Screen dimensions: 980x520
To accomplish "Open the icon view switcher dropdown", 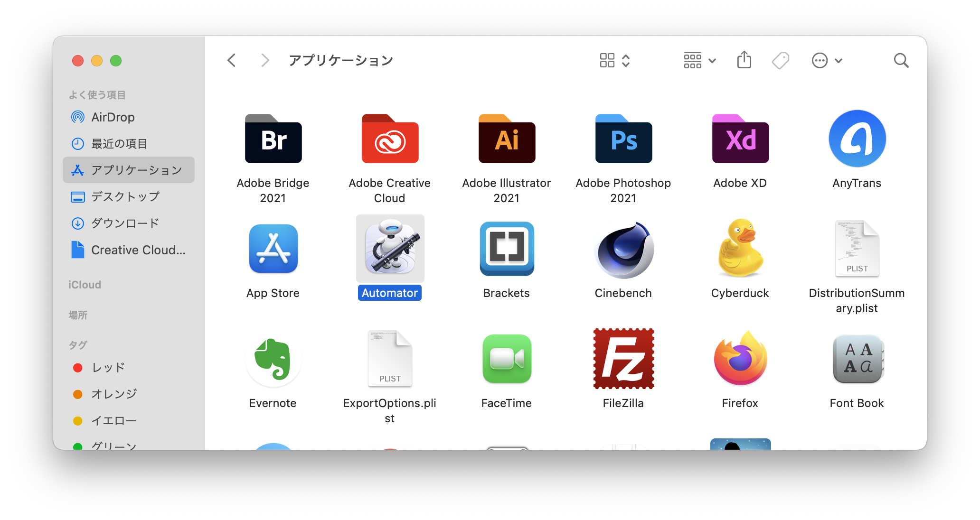I will [x=615, y=61].
